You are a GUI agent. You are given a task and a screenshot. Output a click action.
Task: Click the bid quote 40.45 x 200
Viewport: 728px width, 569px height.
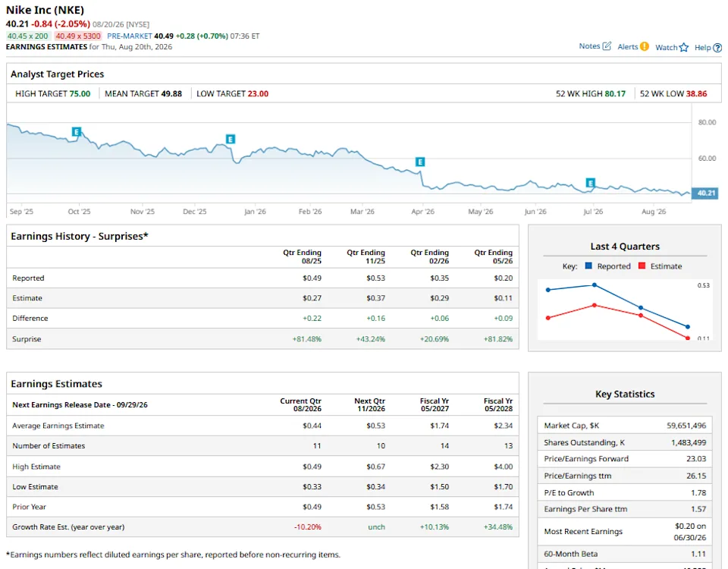pos(27,36)
